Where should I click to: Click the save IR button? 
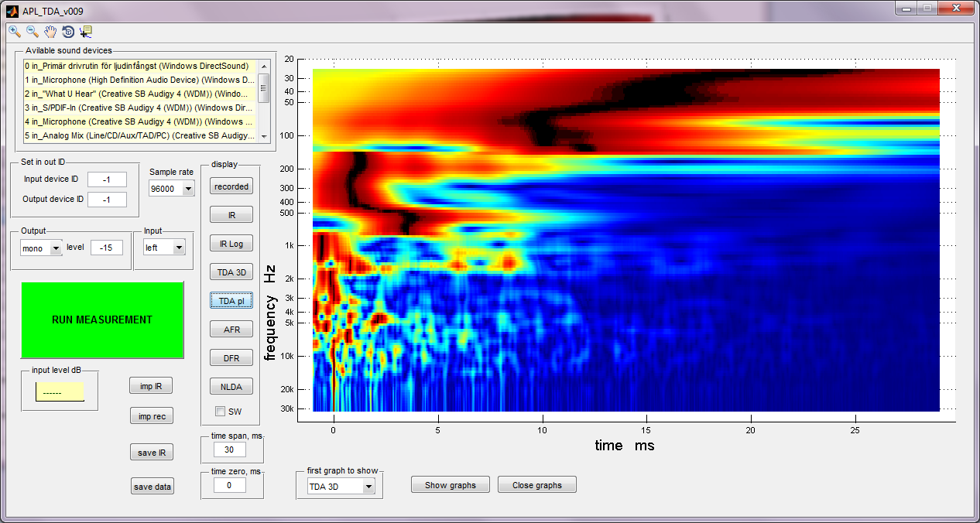[x=151, y=453]
